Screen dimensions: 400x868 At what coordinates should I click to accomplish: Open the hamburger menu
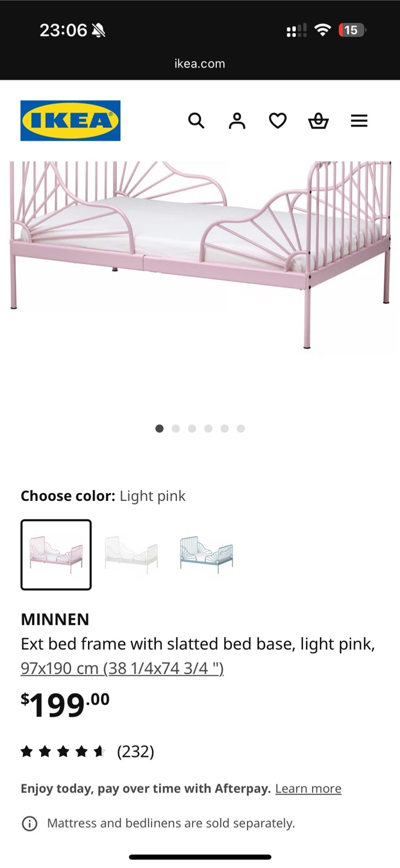[359, 121]
